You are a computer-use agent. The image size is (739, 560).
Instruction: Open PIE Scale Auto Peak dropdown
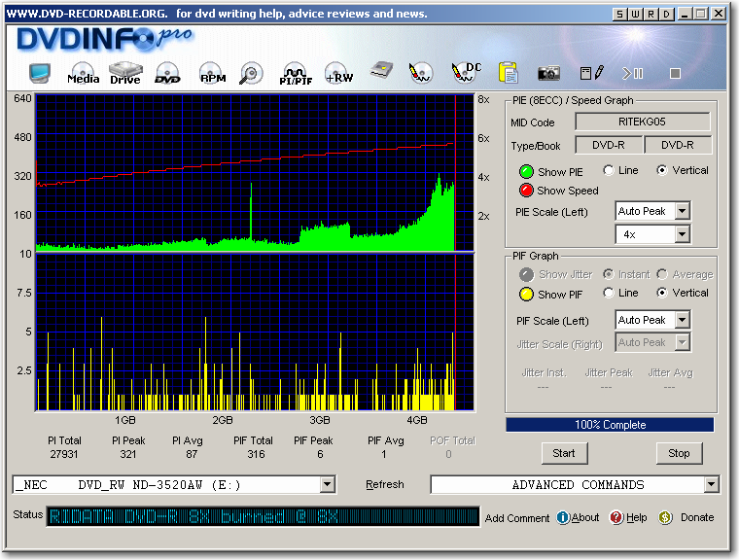coord(682,211)
